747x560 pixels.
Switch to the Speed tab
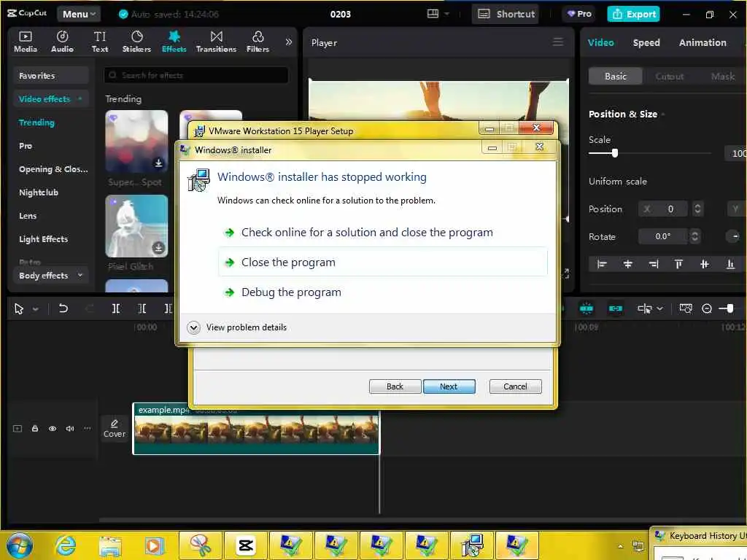point(646,42)
